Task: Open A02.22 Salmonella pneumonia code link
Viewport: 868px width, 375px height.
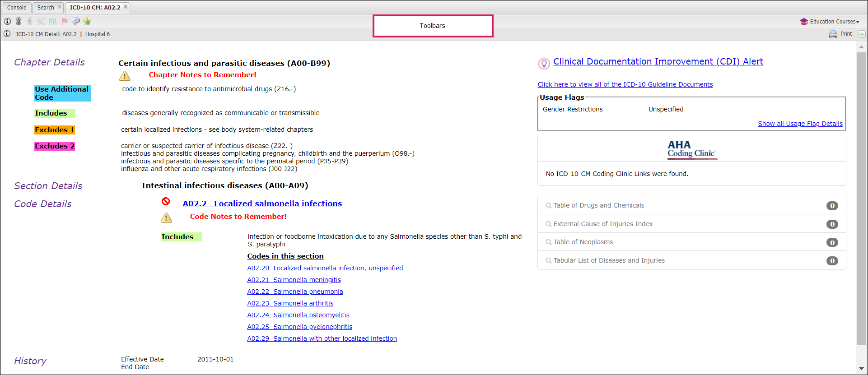Action: click(295, 292)
